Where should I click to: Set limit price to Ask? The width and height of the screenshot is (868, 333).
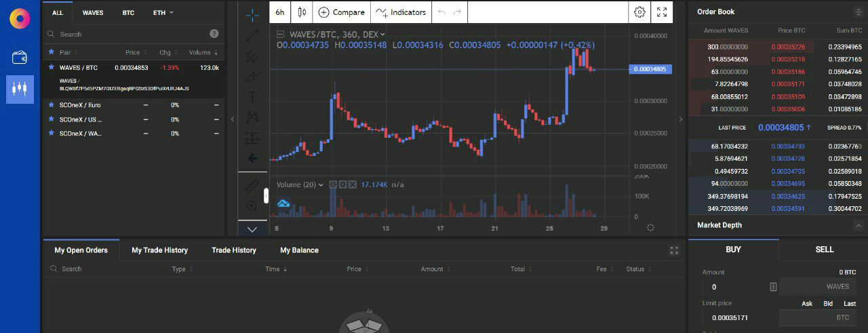tap(807, 303)
